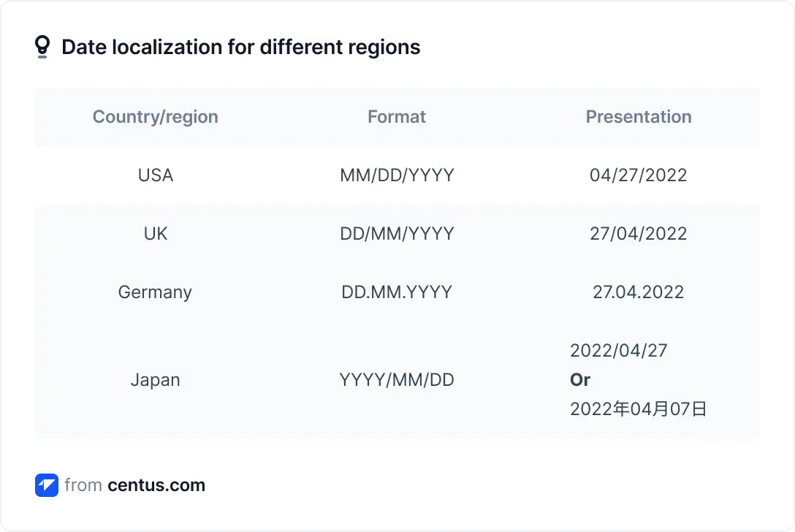Click the Germany country cell
This screenshot has width=795, height=532.
coord(155,292)
